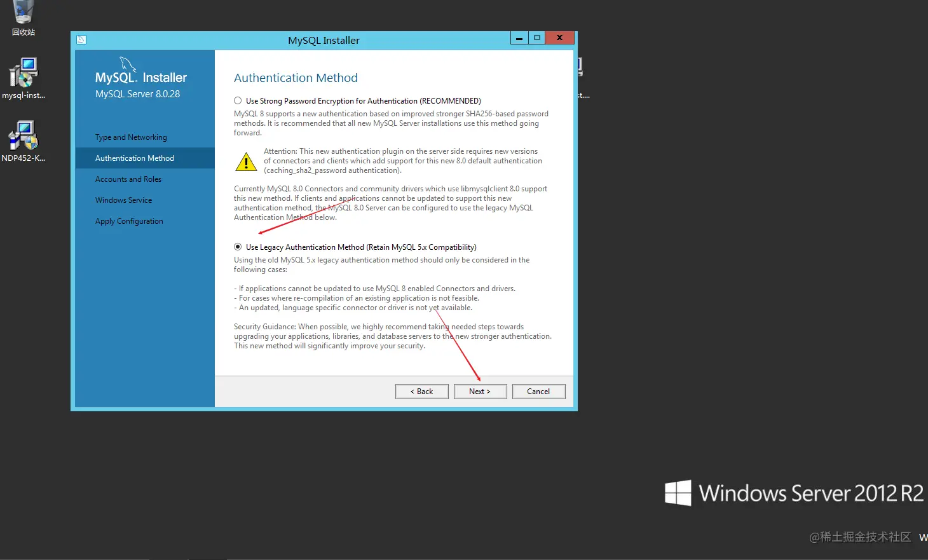Click the Back button
Image resolution: width=928 pixels, height=560 pixels.
[421, 392]
